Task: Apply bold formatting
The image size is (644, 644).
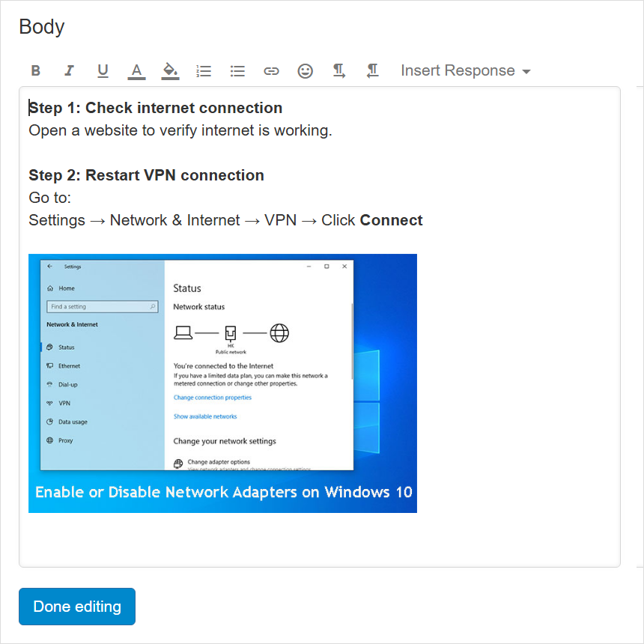Action: coord(35,70)
